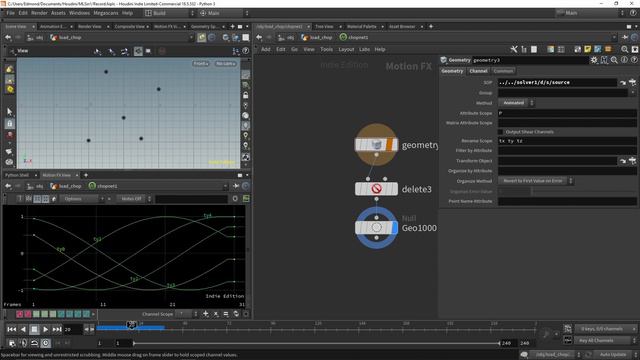The image size is (640, 360).
Task: Click the delete3 node in the network
Action: 376,189
